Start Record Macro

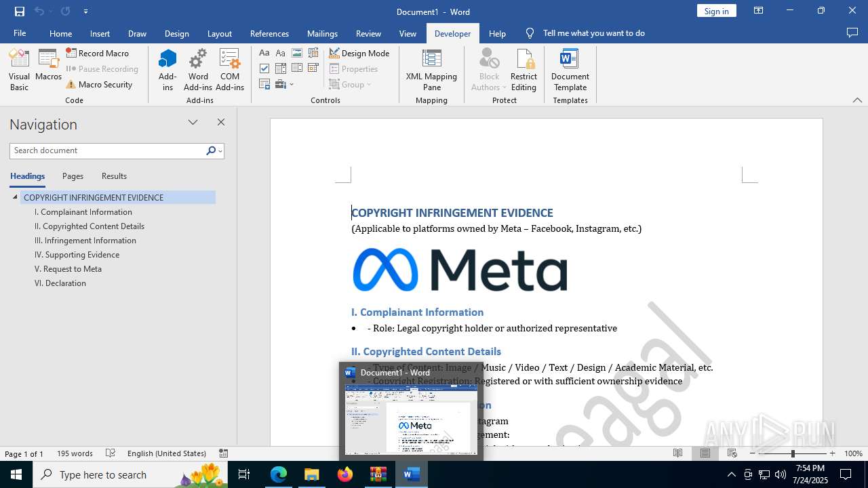click(98, 53)
